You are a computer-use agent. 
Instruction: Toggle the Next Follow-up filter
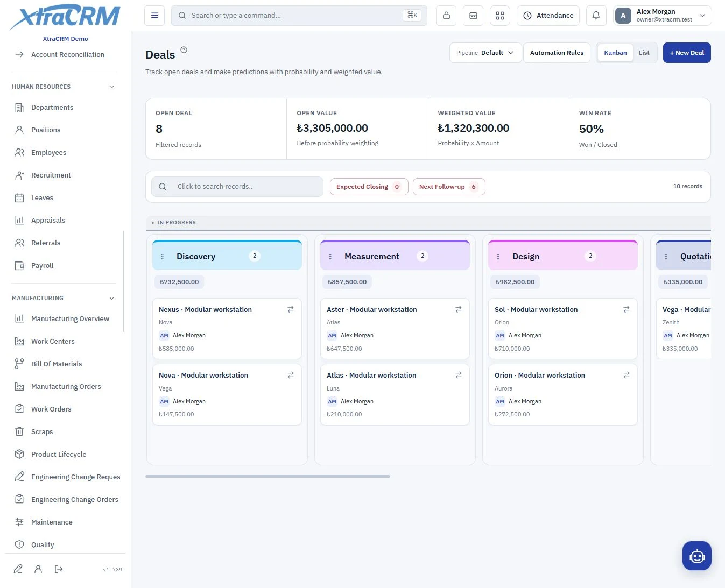[449, 187]
